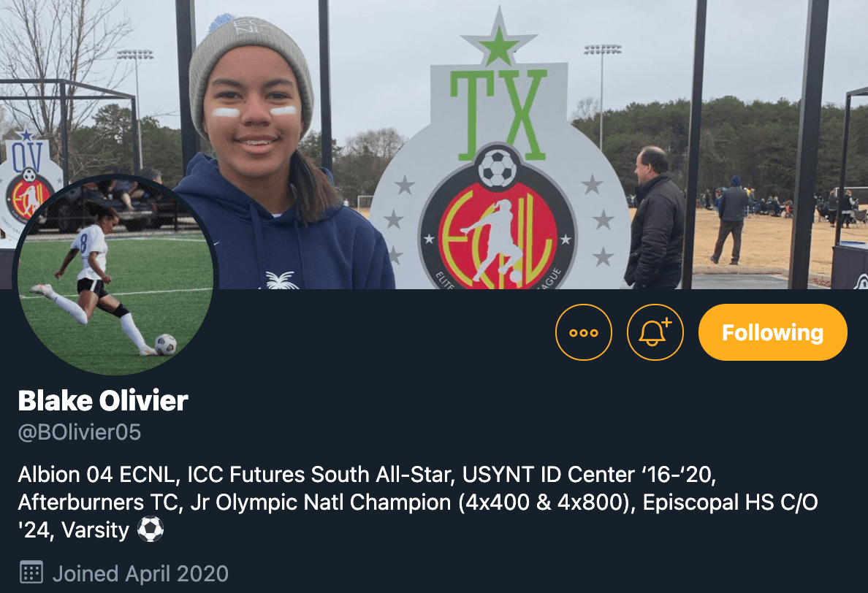Click the palm logo on the navy hoodie
The image size is (868, 593).
(x=281, y=280)
